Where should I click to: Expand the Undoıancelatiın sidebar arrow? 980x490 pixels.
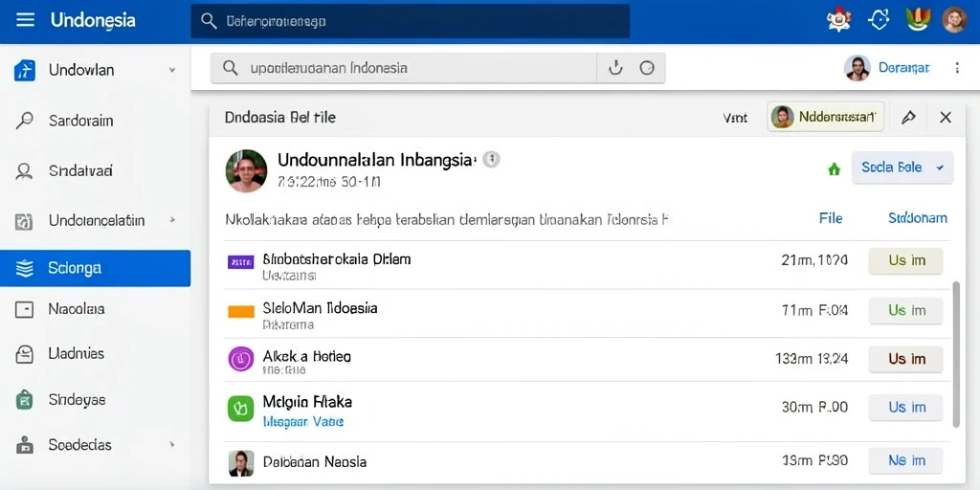point(172,220)
